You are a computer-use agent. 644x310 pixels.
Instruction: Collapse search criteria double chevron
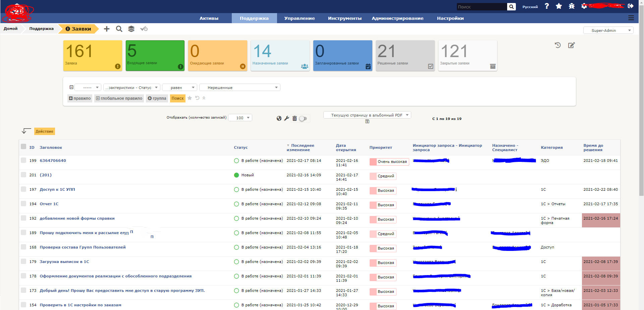(204, 98)
